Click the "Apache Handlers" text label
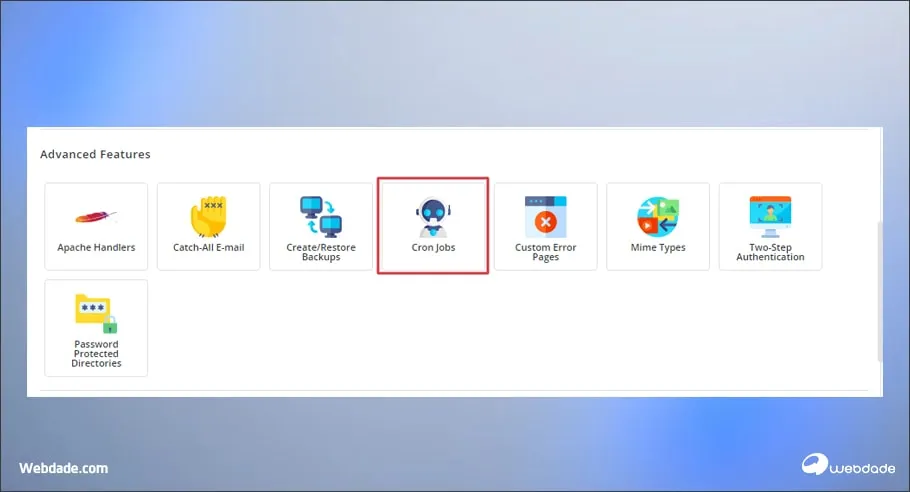This screenshot has width=910, height=492. click(96, 247)
